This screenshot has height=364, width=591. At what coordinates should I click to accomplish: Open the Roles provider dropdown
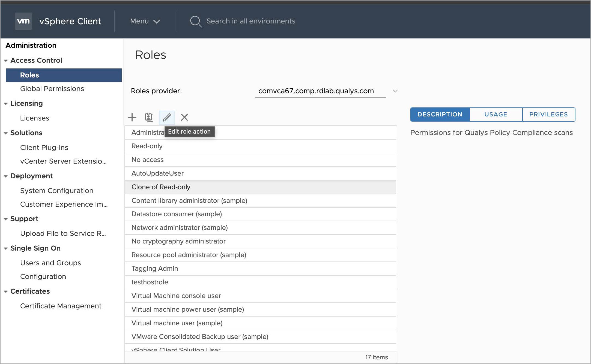[395, 91]
